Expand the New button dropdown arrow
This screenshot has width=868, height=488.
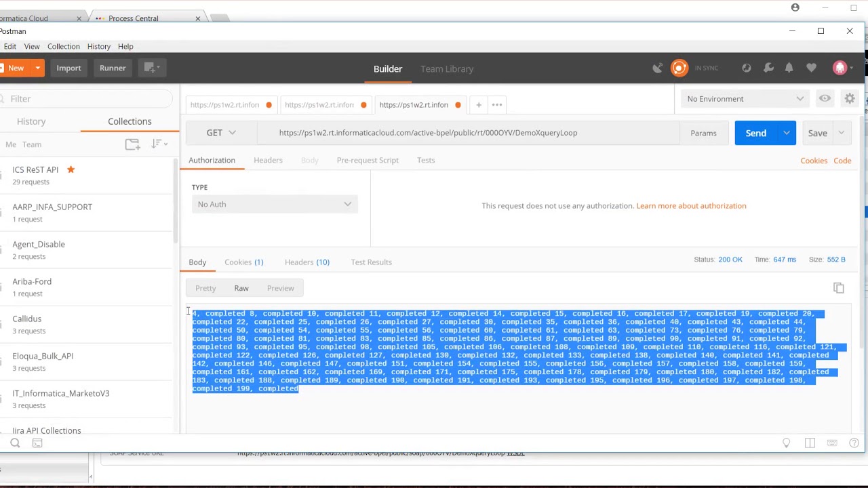(38, 68)
